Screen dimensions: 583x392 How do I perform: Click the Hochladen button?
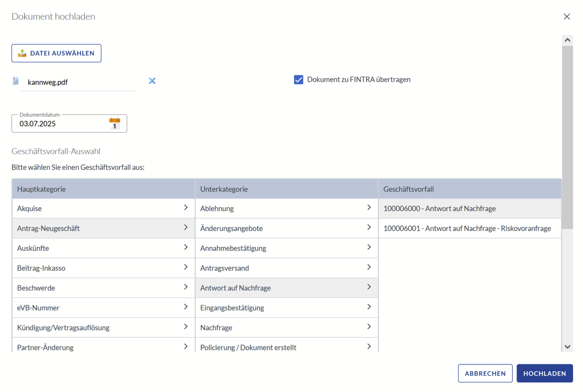pyautogui.click(x=544, y=373)
